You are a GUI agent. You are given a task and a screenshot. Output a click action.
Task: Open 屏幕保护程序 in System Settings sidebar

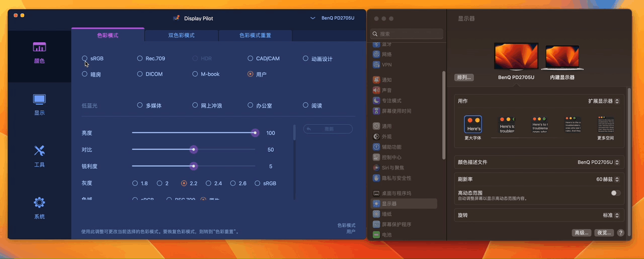(392, 224)
